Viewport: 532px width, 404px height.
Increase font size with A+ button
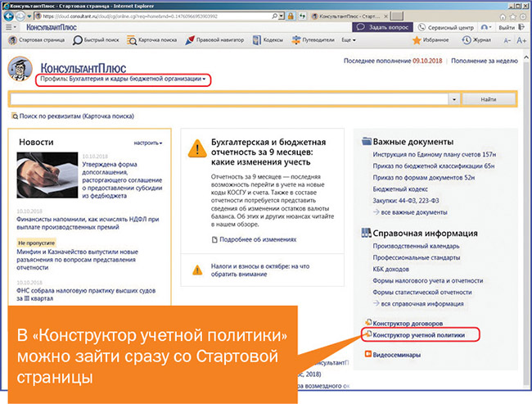[x=521, y=40]
